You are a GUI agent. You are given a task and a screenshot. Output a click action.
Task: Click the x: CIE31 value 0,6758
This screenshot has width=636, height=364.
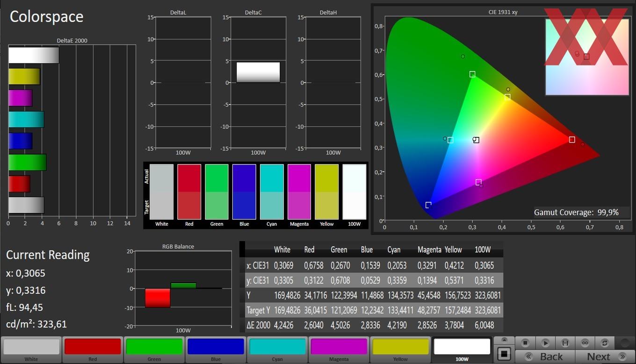tap(314, 265)
